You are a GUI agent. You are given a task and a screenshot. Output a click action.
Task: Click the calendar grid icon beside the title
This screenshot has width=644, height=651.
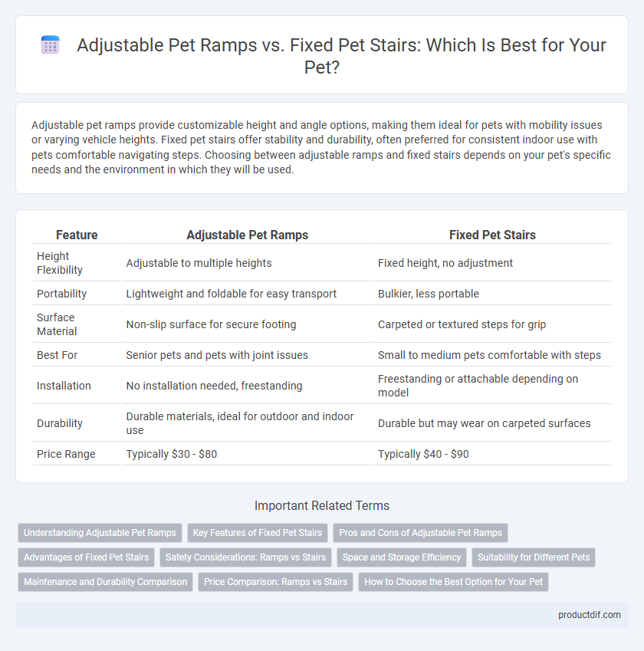coord(51,44)
